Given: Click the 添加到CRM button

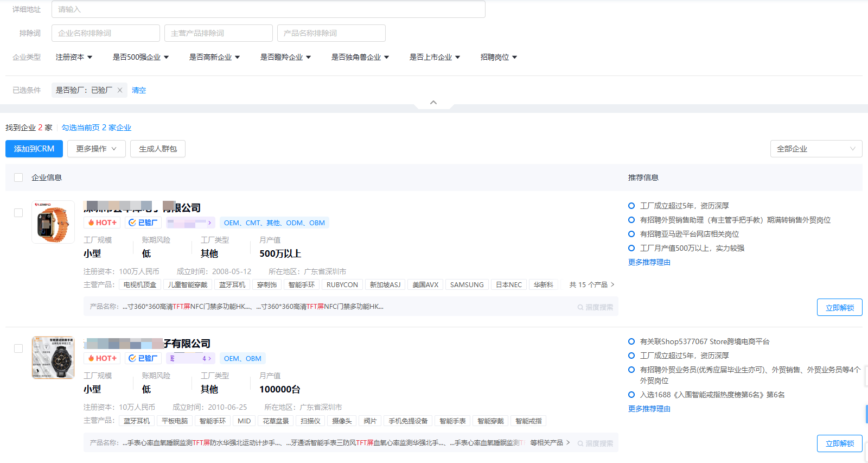Looking at the screenshot, I should coord(34,149).
